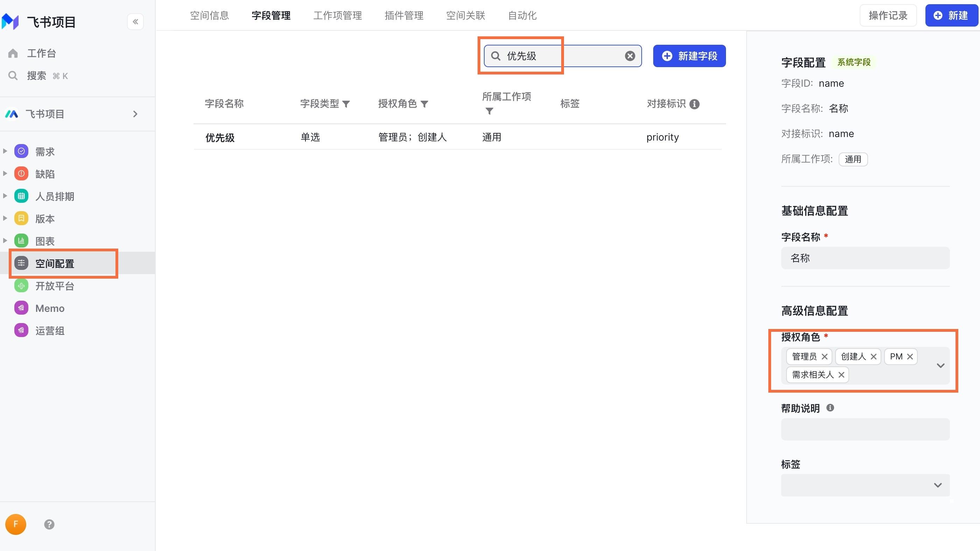This screenshot has height=551, width=980.
Task: Switch to the 空间关联 tab
Action: 466,15
